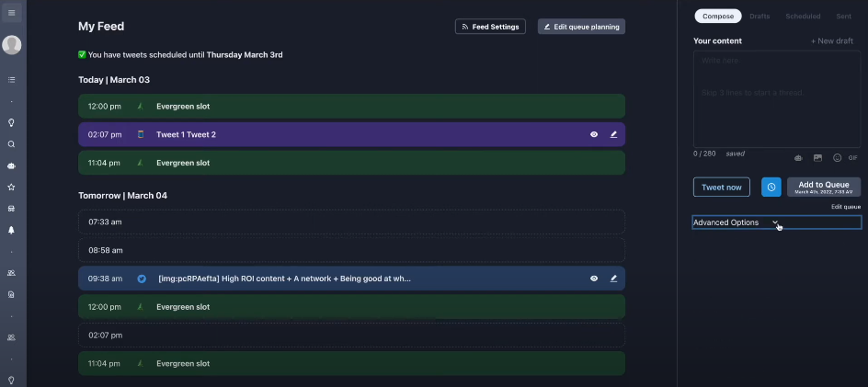Go to the Sent tab
This screenshot has width=868, height=387.
coord(843,17)
